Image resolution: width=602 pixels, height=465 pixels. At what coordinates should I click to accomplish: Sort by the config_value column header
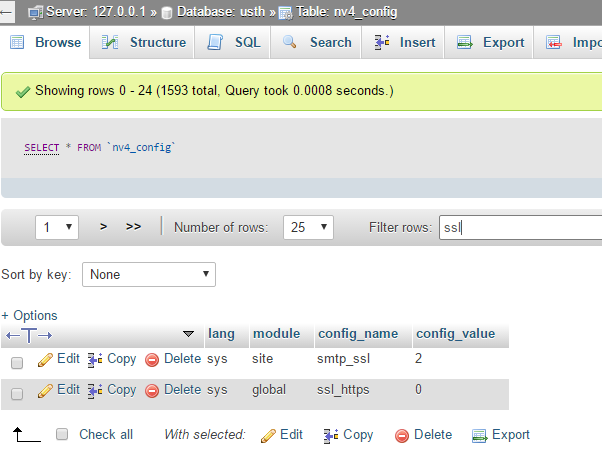[455, 334]
